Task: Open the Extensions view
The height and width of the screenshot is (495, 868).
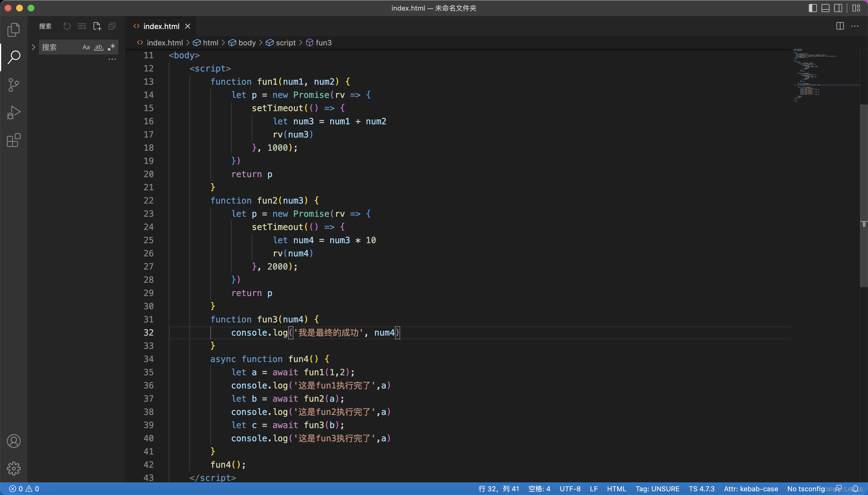Action: pos(13,140)
